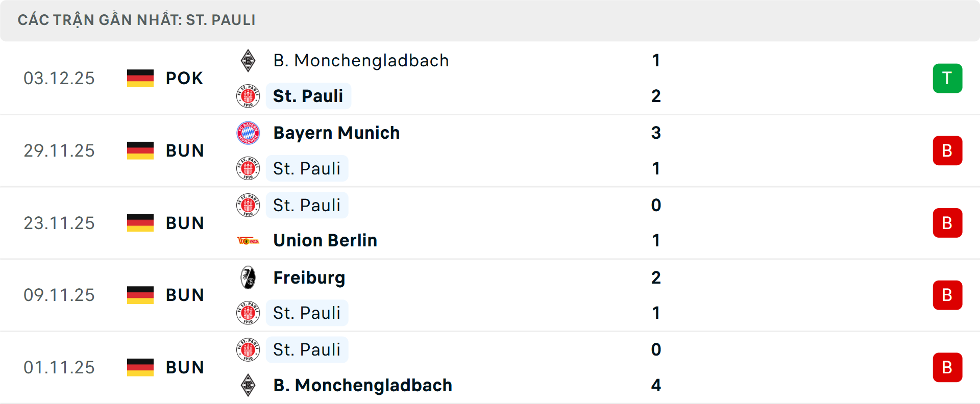Click the B. Monchengladbach club crest in top match
Viewport: 980px width, 404px height.
[x=249, y=60]
